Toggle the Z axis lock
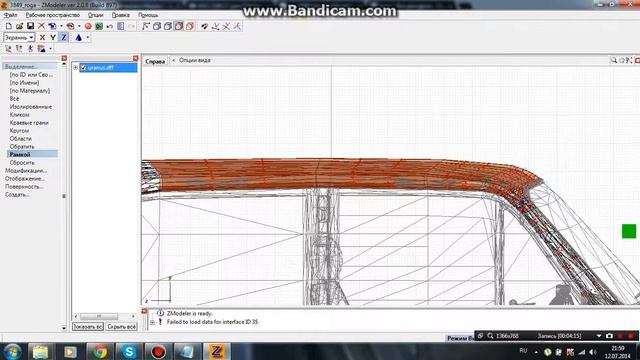This screenshot has width=640, height=360. click(x=64, y=38)
